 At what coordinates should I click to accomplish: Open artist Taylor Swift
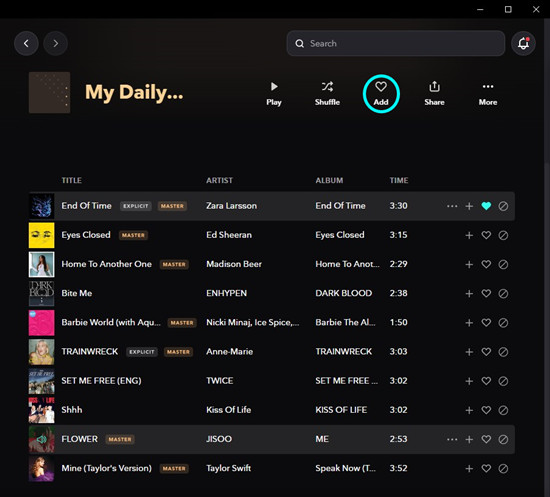(x=229, y=468)
